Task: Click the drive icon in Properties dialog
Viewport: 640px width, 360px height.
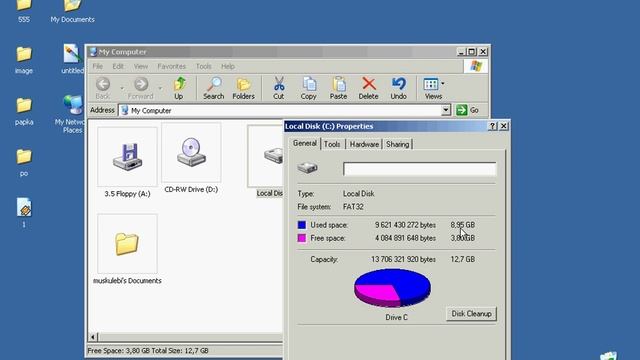Action: pyautogui.click(x=307, y=168)
